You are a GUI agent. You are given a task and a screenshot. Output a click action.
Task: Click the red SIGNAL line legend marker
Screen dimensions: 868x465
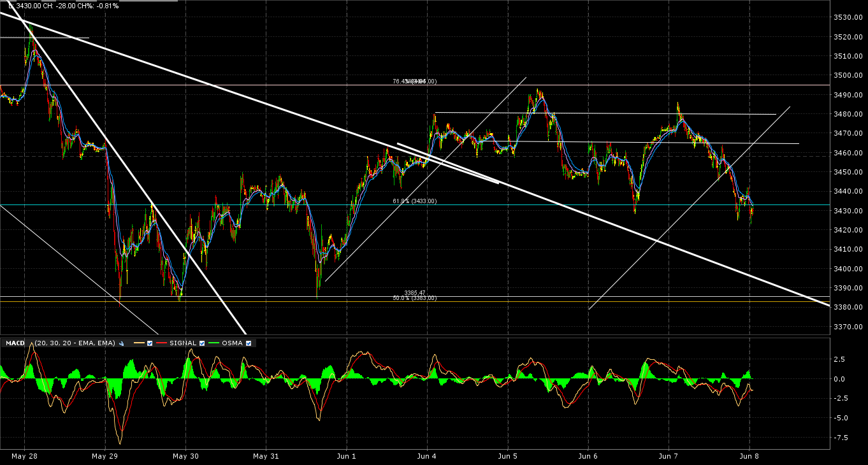pyautogui.click(x=162, y=344)
